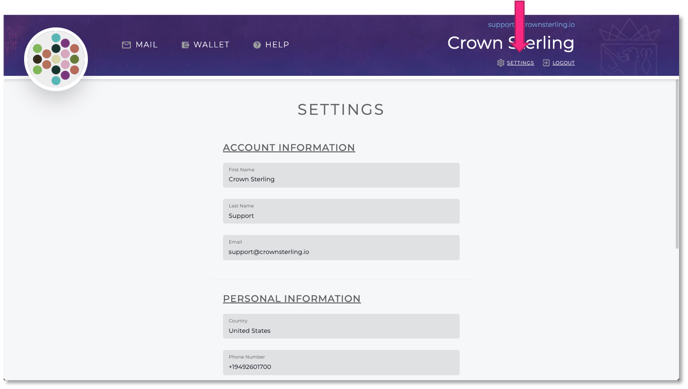Click the Wallet icon in navigation
Image resolution: width=688 pixels, height=389 pixels.
[185, 45]
